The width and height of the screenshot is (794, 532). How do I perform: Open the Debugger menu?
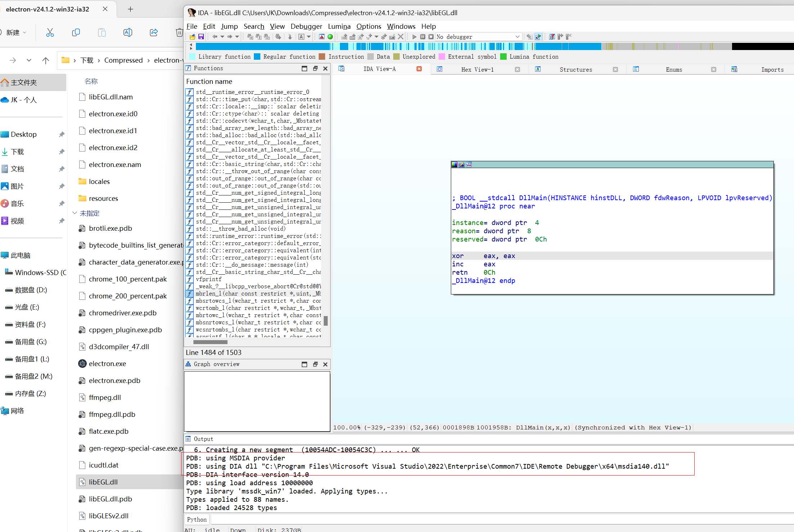[306, 26]
